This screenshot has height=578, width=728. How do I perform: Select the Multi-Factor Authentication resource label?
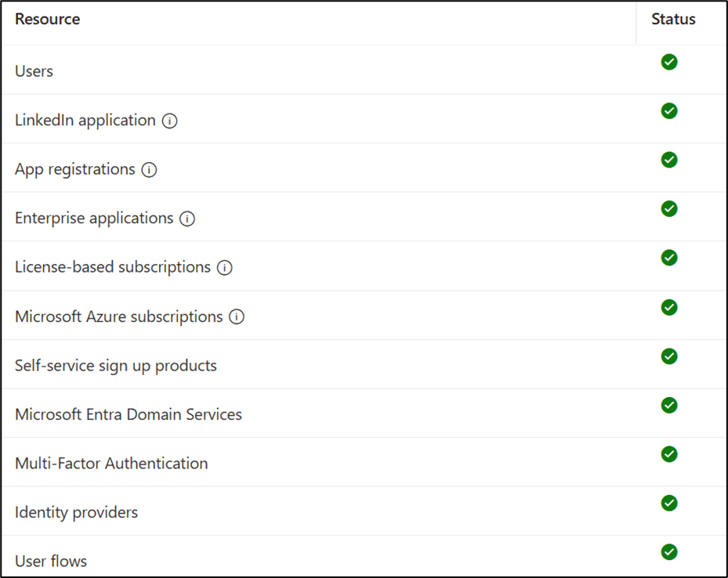tap(111, 464)
